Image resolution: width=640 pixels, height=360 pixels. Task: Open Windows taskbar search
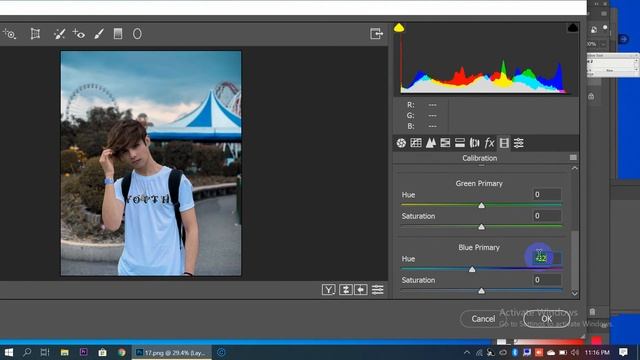[27, 352]
